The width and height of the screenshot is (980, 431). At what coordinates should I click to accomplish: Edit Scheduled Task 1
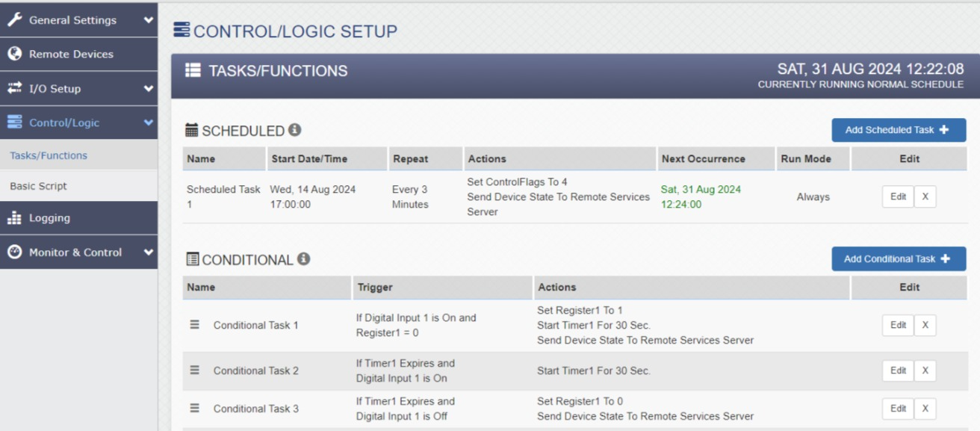[x=898, y=197]
